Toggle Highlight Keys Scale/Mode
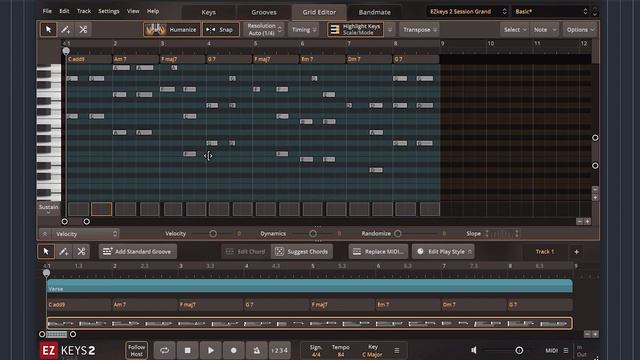Screen dimensions: 640x360 coord(355,29)
